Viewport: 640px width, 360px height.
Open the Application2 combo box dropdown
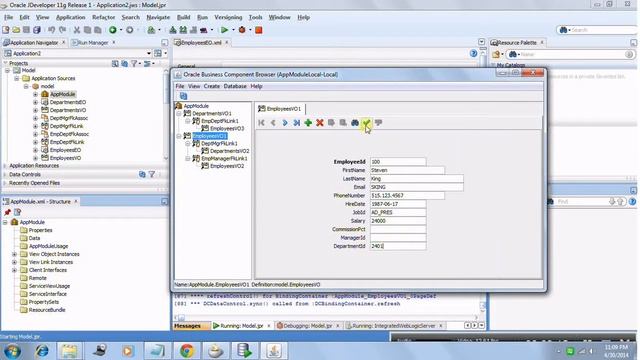149,53
